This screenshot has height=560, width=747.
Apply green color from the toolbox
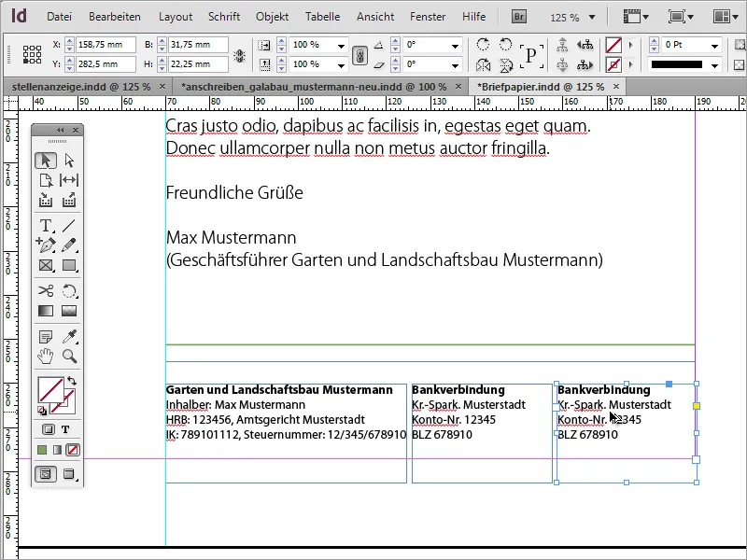click(42, 450)
